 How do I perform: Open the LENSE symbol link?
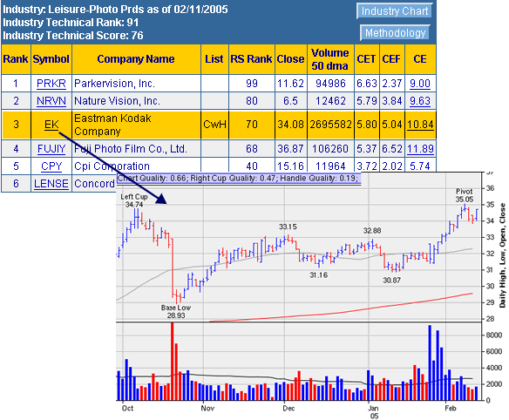(x=51, y=184)
